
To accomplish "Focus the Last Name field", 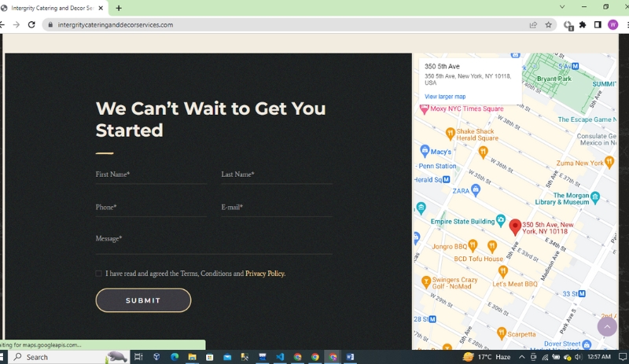I will (277, 175).
